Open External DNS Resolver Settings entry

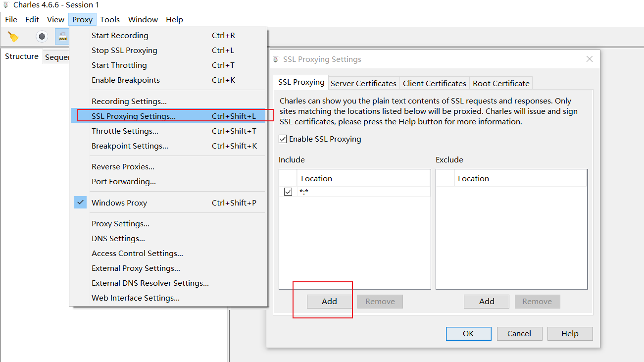click(168, 283)
